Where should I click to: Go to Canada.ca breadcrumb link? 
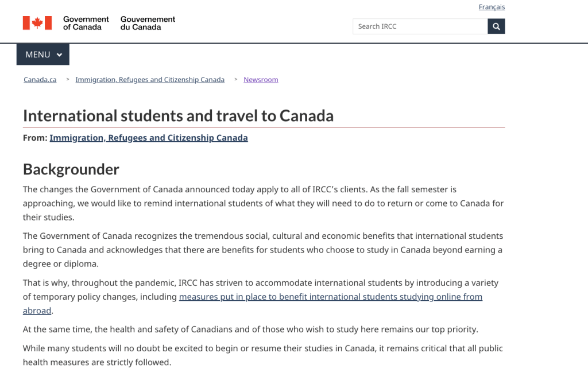(40, 80)
